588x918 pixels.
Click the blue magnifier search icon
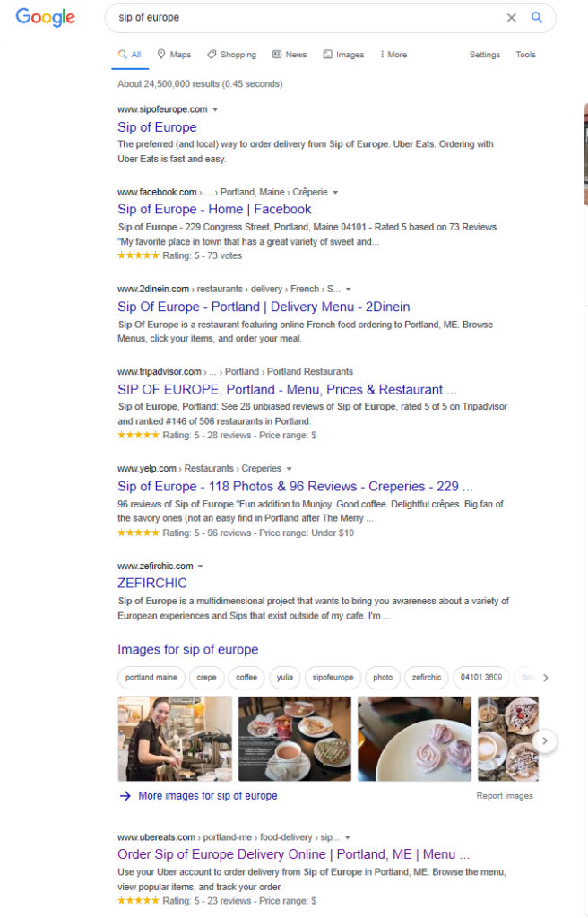tap(537, 18)
